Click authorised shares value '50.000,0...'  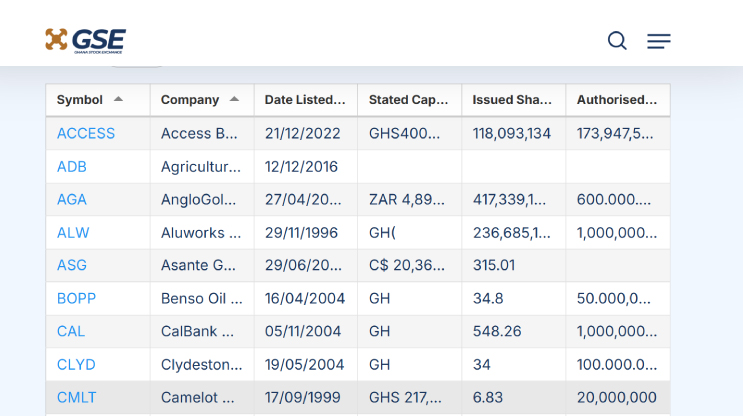614,298
